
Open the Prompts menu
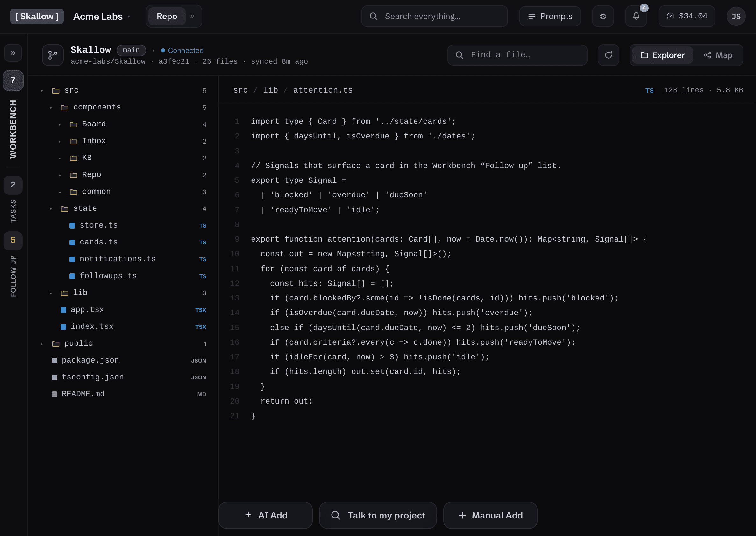point(550,16)
